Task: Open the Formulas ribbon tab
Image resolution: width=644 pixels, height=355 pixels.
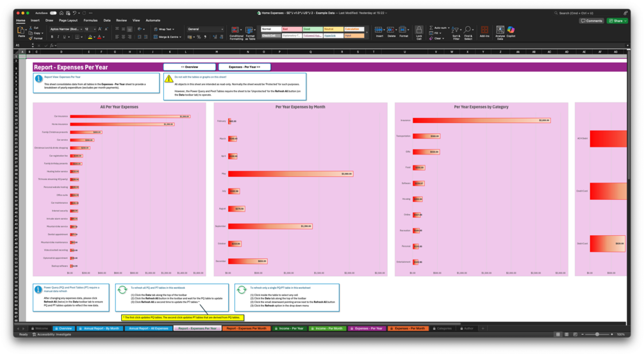Action: point(90,20)
